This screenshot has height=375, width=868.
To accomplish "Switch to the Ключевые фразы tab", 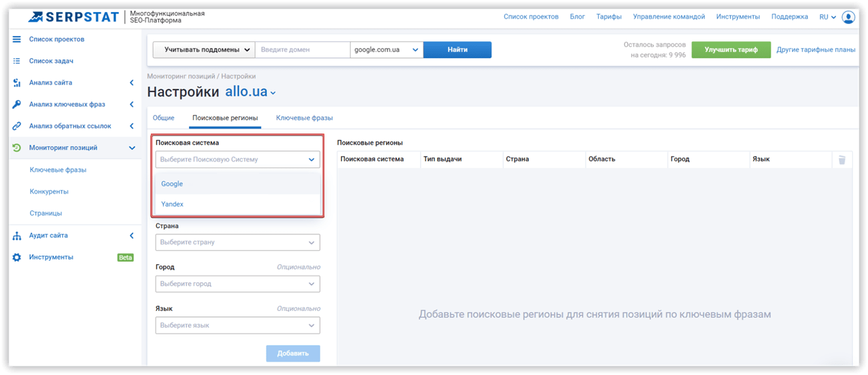I will tap(304, 118).
